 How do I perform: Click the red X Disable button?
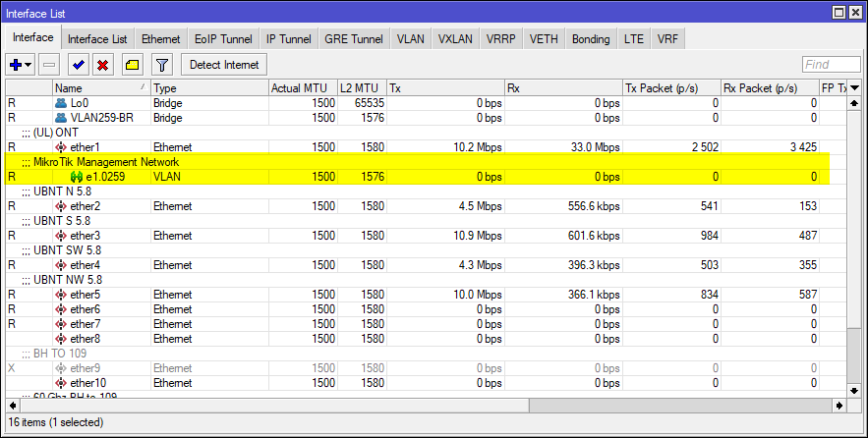102,65
